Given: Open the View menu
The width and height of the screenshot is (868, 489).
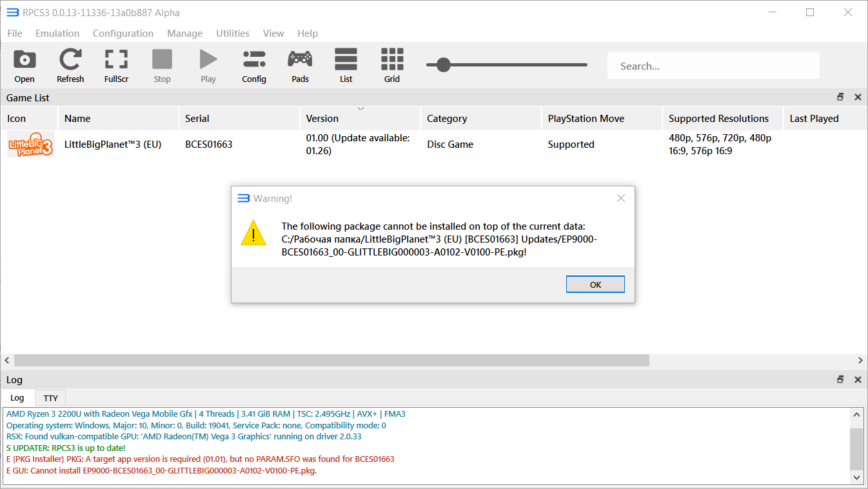Looking at the screenshot, I should (273, 34).
